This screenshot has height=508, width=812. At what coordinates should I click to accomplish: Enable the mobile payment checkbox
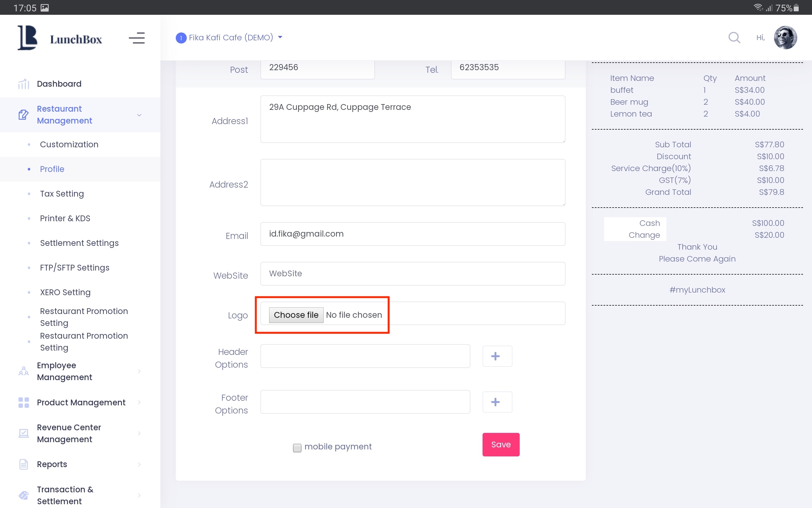(x=297, y=447)
